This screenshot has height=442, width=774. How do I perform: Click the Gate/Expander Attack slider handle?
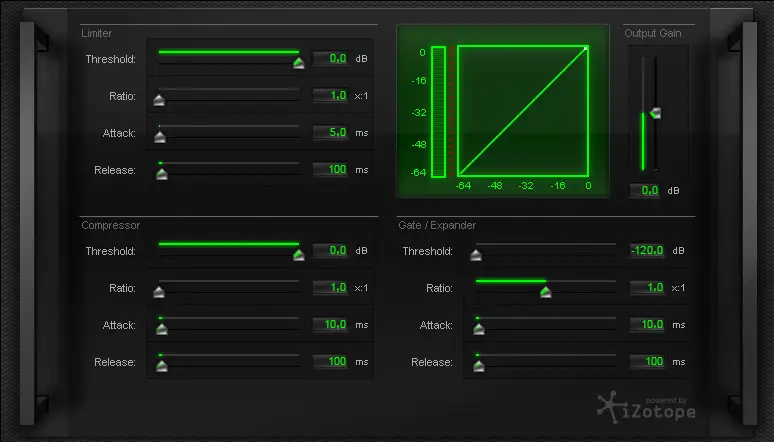tap(479, 329)
